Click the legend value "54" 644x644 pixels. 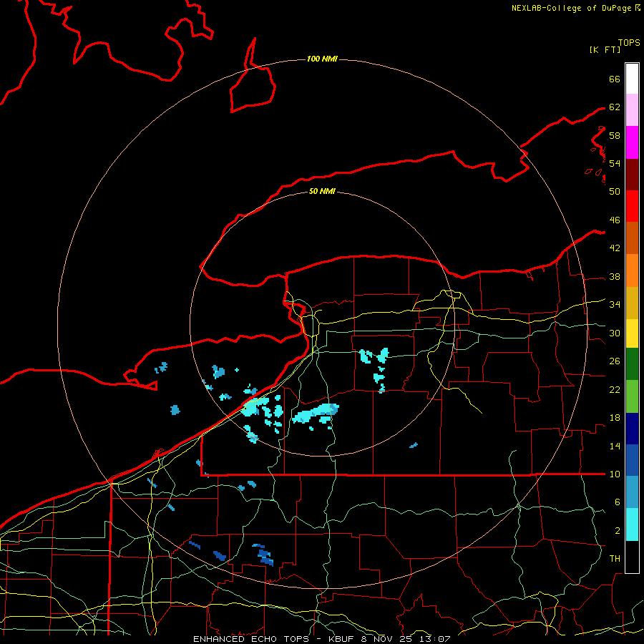(615, 163)
